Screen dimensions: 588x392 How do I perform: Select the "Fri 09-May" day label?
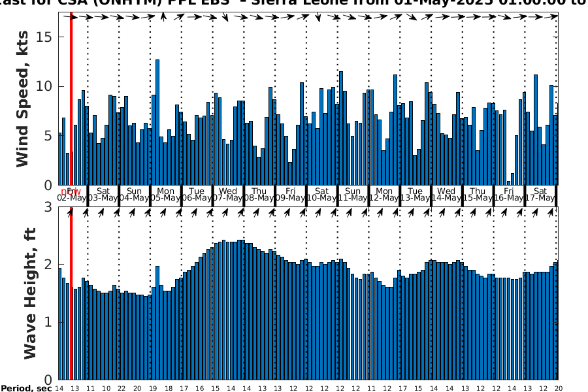(x=290, y=194)
